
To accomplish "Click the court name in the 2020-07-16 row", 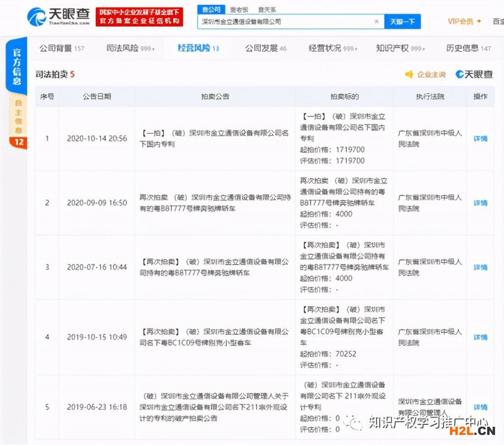I will (430, 267).
